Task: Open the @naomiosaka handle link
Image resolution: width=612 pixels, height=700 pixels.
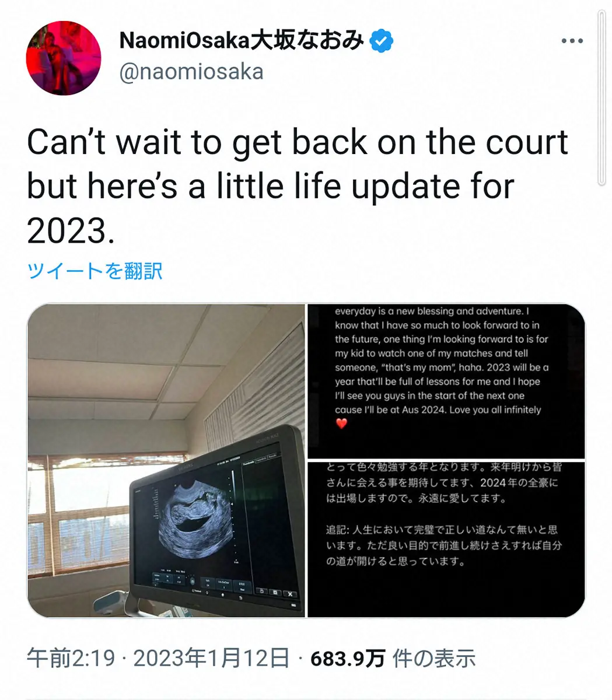Action: (x=191, y=72)
